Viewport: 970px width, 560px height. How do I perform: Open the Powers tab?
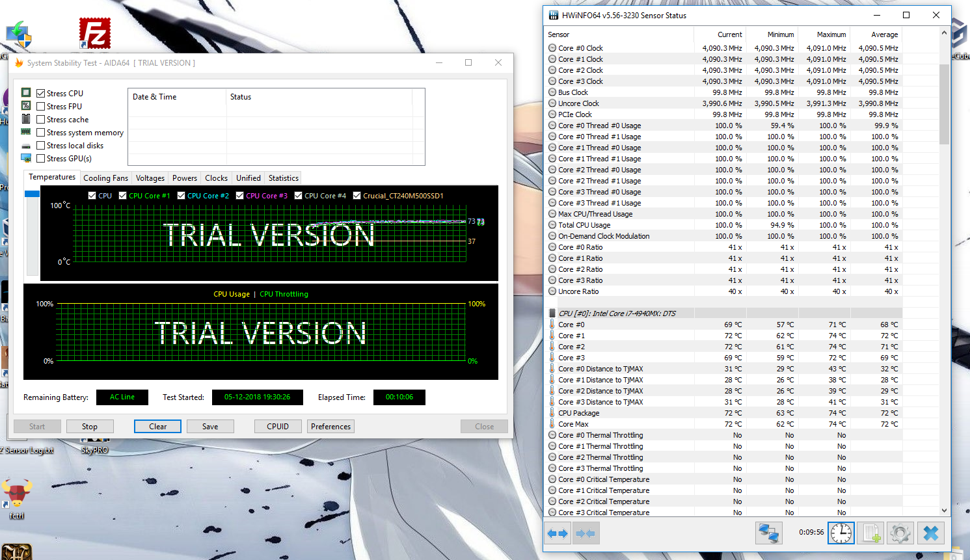(x=185, y=178)
